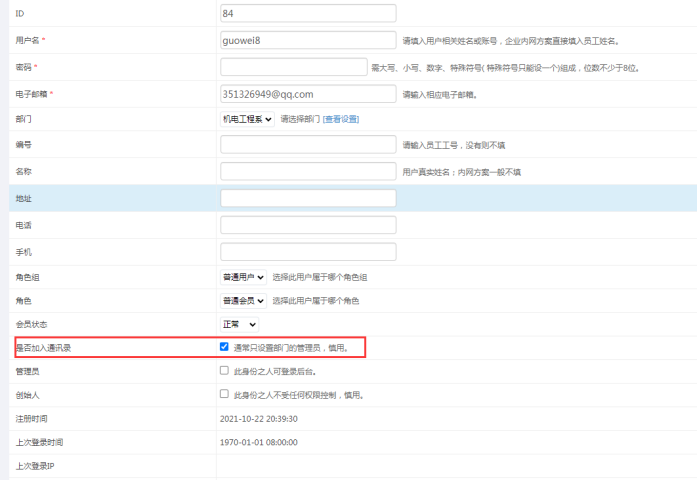Image resolution: width=697 pixels, height=481 pixels.
Task: Focus the 名称 real name field
Action: (307, 171)
